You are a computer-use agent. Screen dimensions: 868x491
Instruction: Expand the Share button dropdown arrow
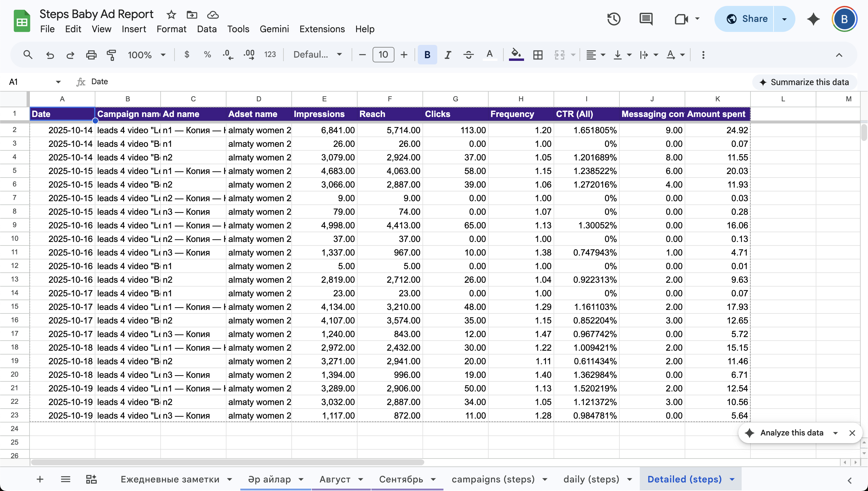[x=784, y=19]
